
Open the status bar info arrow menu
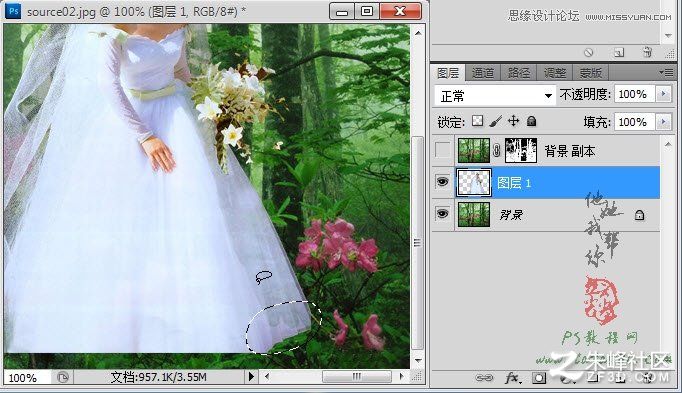(251, 376)
